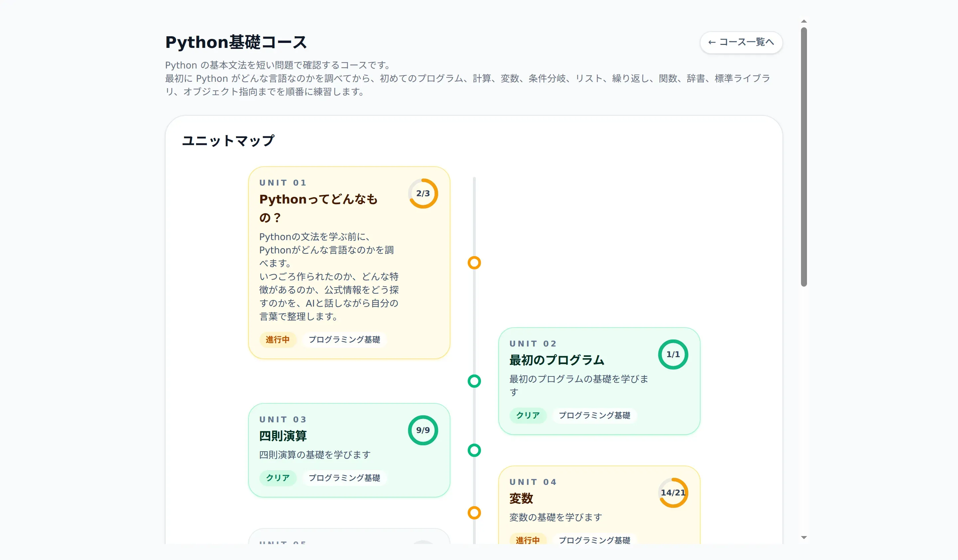958x560 pixels.
Task: Click the UNIT 02 label text
Action: pyautogui.click(x=533, y=344)
